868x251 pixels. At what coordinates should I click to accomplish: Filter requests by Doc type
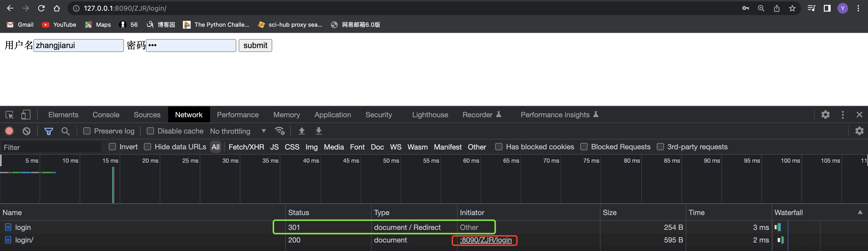tap(377, 147)
